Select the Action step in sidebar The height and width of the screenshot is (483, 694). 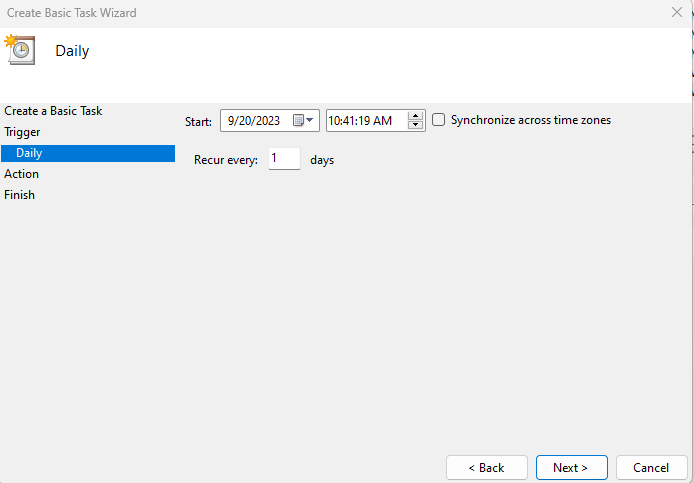point(21,174)
